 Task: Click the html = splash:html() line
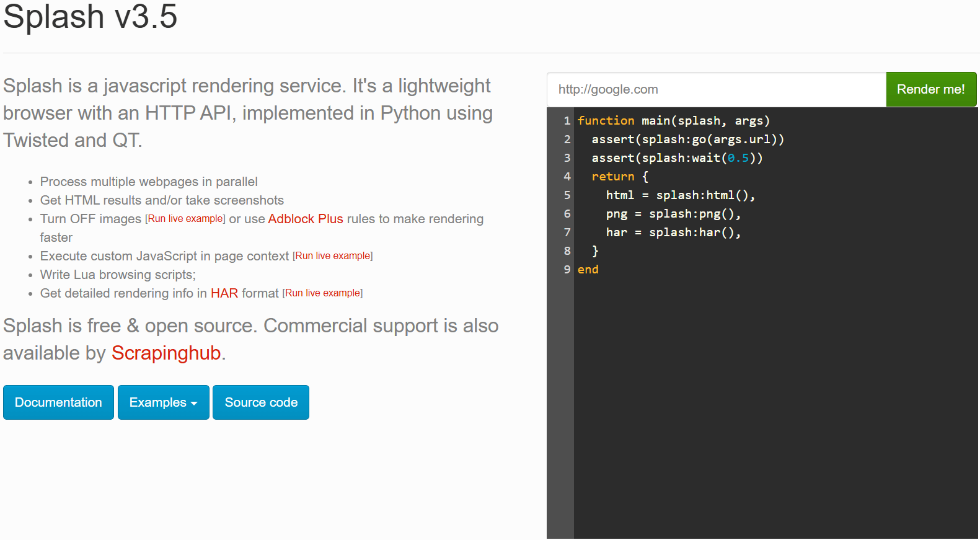pyautogui.click(x=680, y=195)
